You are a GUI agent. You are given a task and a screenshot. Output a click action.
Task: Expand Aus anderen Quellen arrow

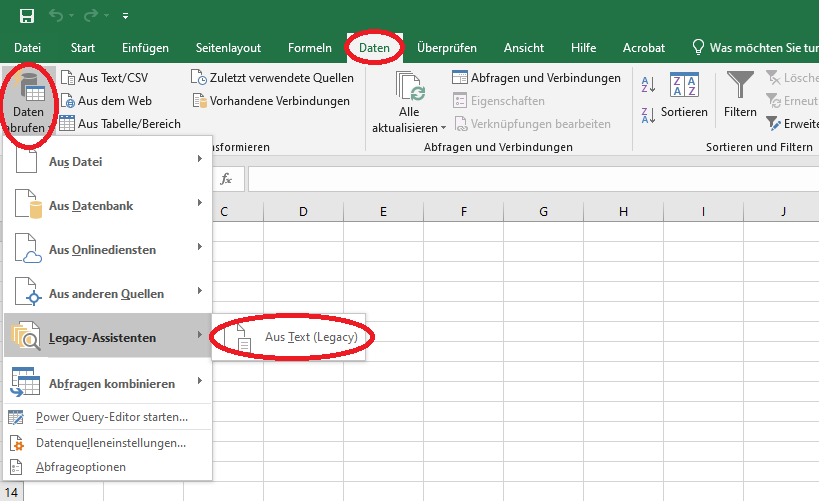(x=200, y=290)
